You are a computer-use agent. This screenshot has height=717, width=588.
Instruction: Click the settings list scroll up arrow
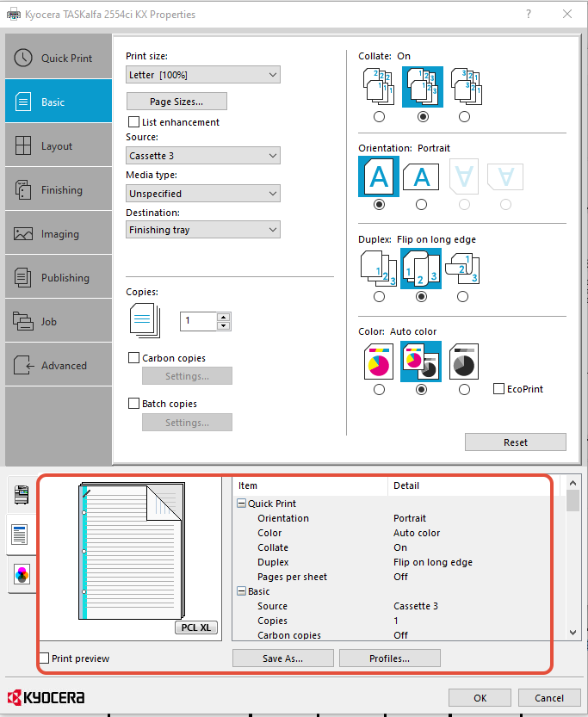[x=573, y=483]
